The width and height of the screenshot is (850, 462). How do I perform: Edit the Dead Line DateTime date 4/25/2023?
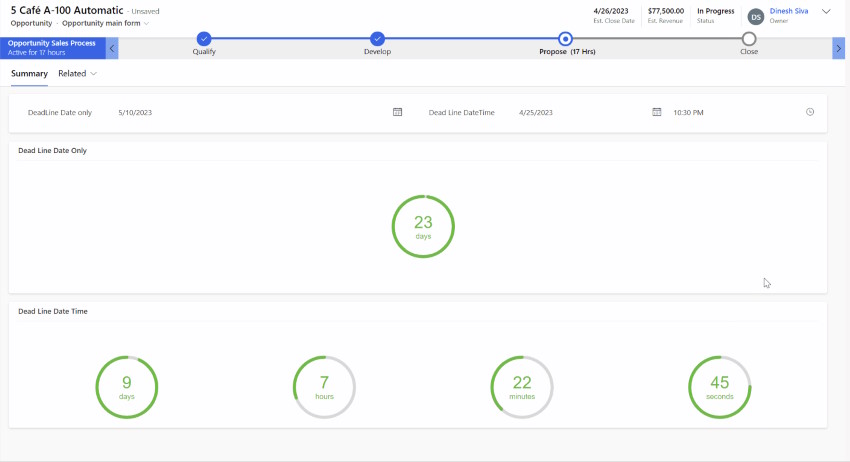[581, 112]
